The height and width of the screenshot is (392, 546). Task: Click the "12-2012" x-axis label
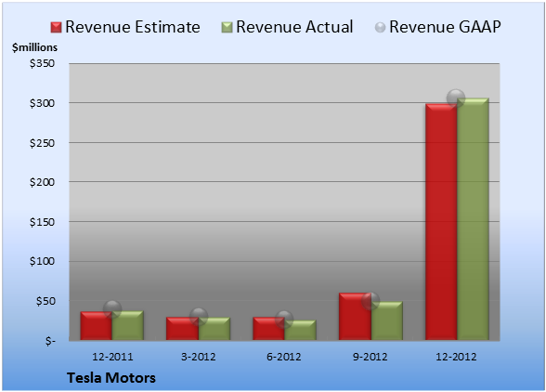pyautogui.click(x=456, y=357)
